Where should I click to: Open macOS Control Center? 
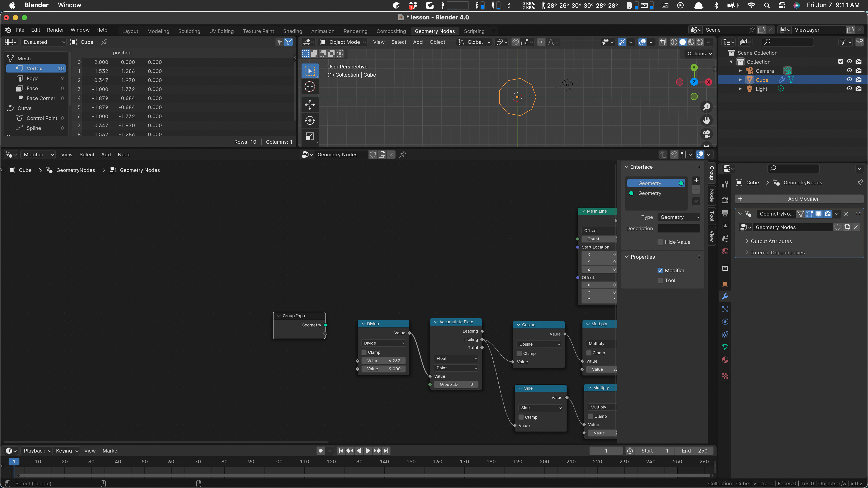click(x=782, y=5)
